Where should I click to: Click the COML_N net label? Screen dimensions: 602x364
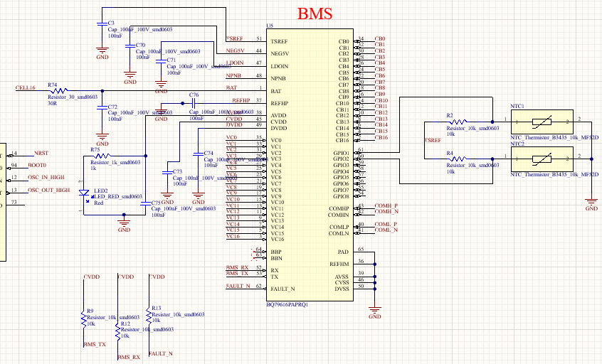pos(386,230)
